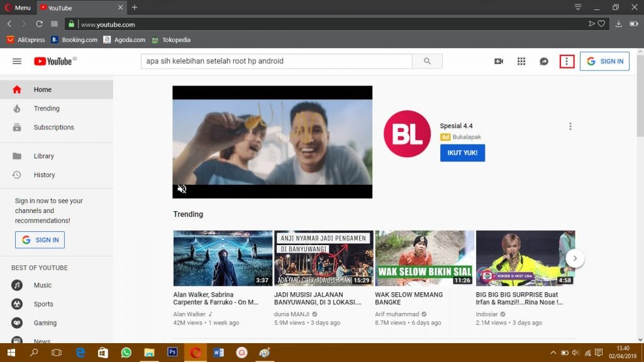Unmute the ad video
The height and width of the screenshot is (362, 644).
pyautogui.click(x=182, y=189)
